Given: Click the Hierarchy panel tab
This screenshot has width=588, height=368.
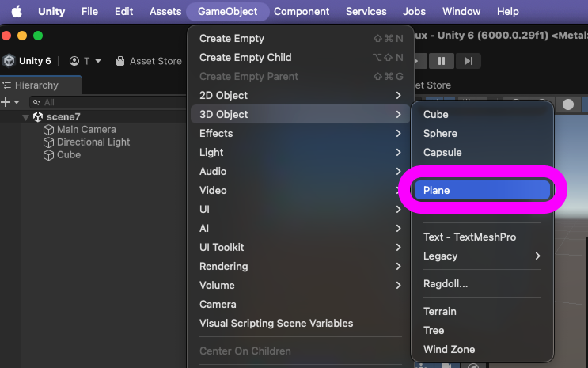Looking at the screenshot, I should tap(36, 85).
